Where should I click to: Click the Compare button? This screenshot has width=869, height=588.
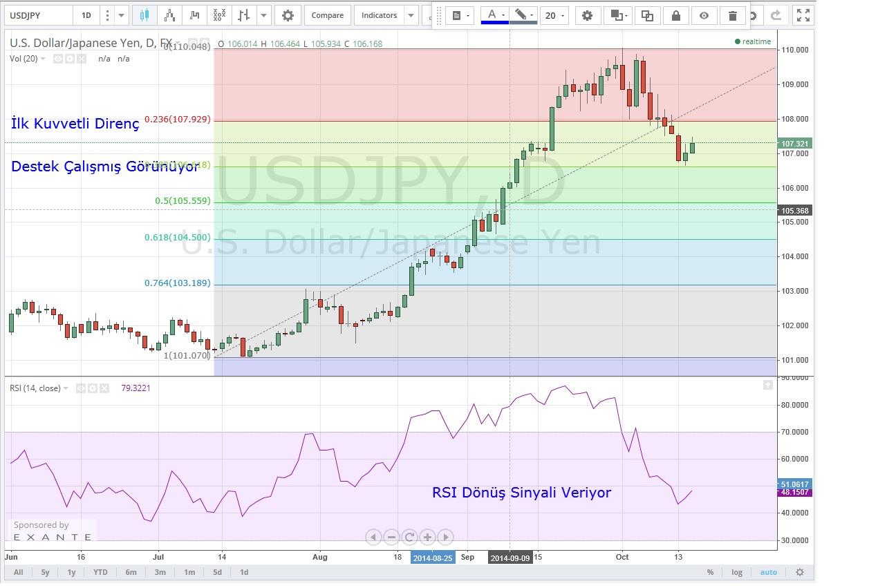tap(327, 15)
